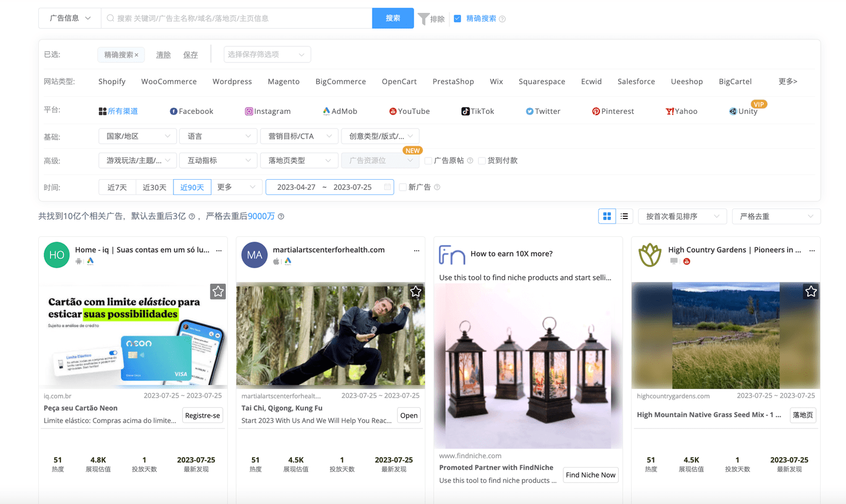Open more options on martialartscenterforhealth.com card
Screen dimensions: 846x504
click(417, 250)
